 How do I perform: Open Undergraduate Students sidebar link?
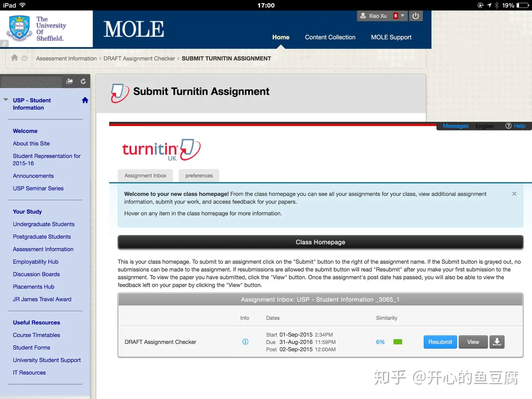click(44, 224)
